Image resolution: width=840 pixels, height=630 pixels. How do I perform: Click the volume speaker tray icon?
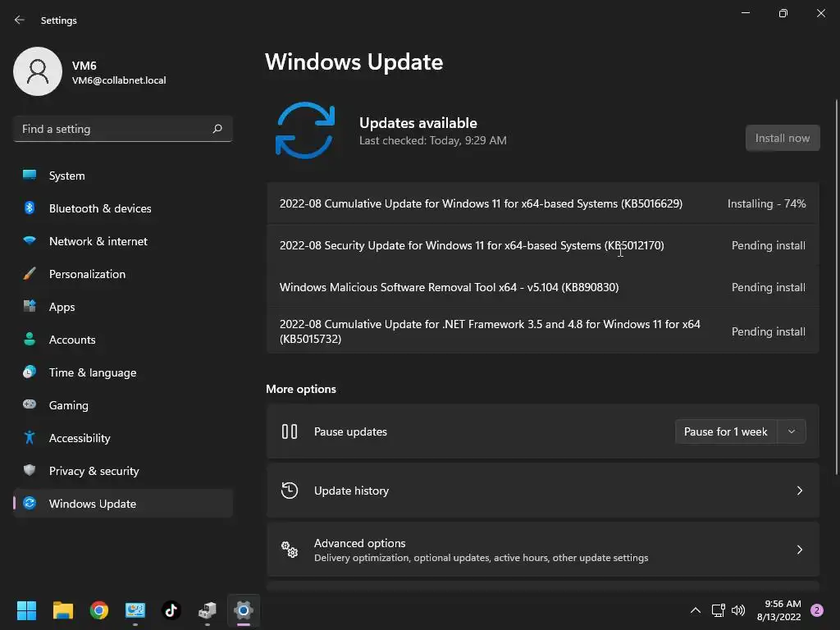[x=738, y=610]
